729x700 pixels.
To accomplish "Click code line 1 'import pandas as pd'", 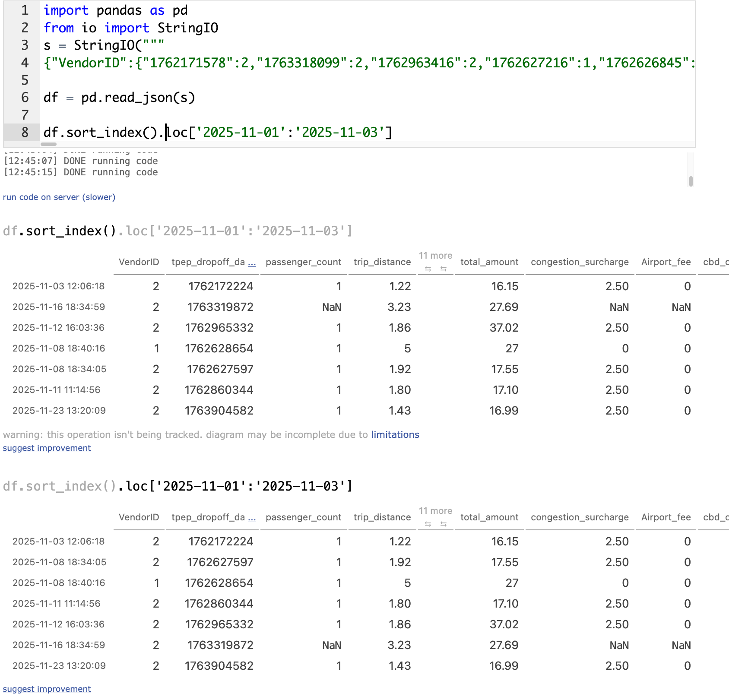I will pyautogui.click(x=115, y=10).
